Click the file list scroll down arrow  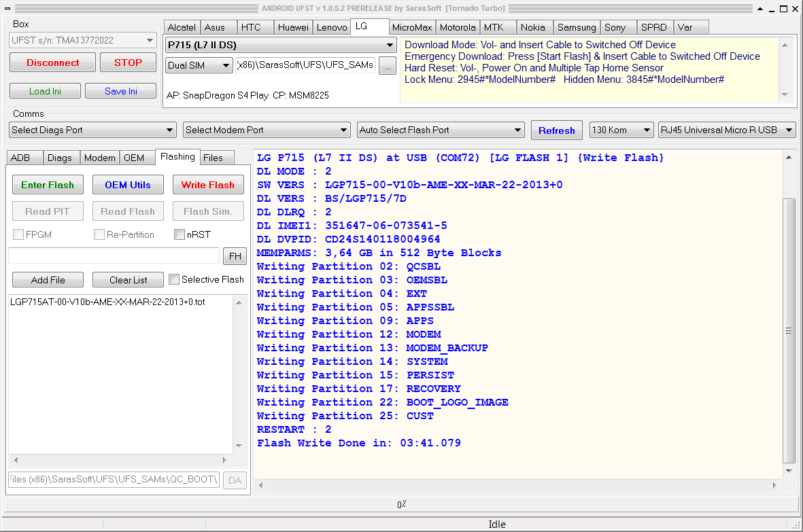point(239,446)
